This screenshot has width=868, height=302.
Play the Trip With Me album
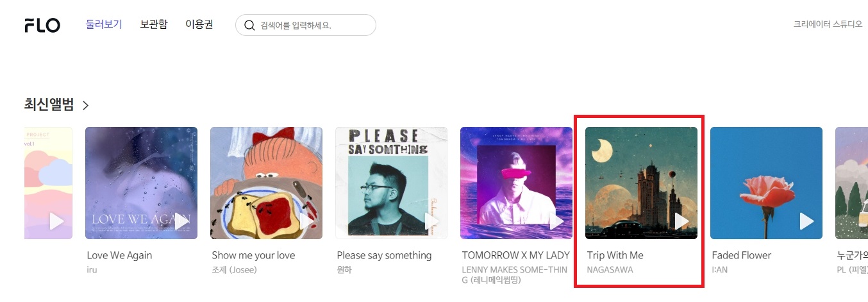pyautogui.click(x=681, y=221)
